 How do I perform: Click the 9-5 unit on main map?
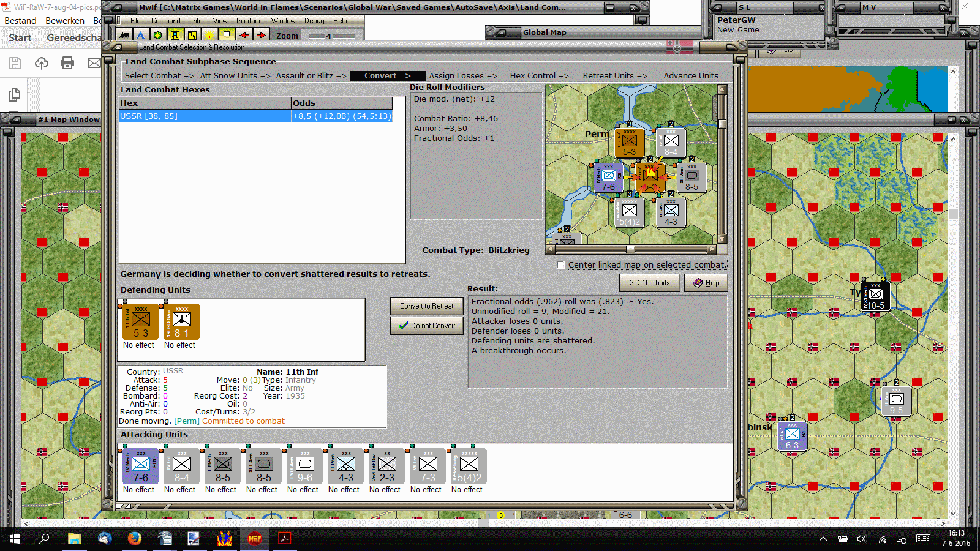coord(896,401)
